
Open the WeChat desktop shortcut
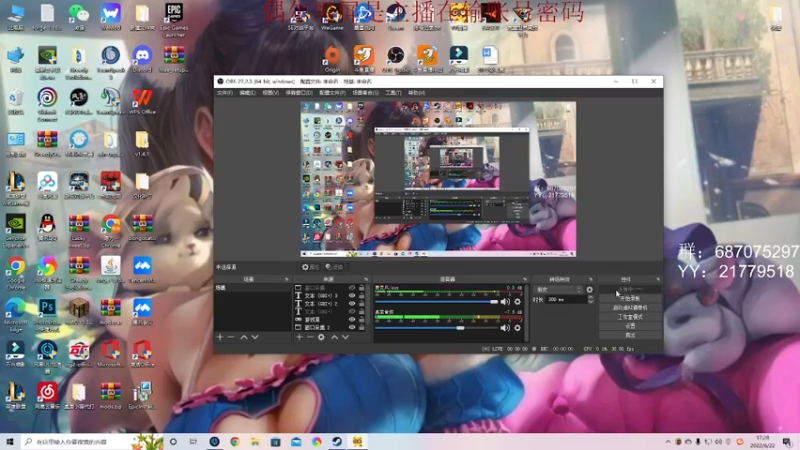[x=79, y=17]
